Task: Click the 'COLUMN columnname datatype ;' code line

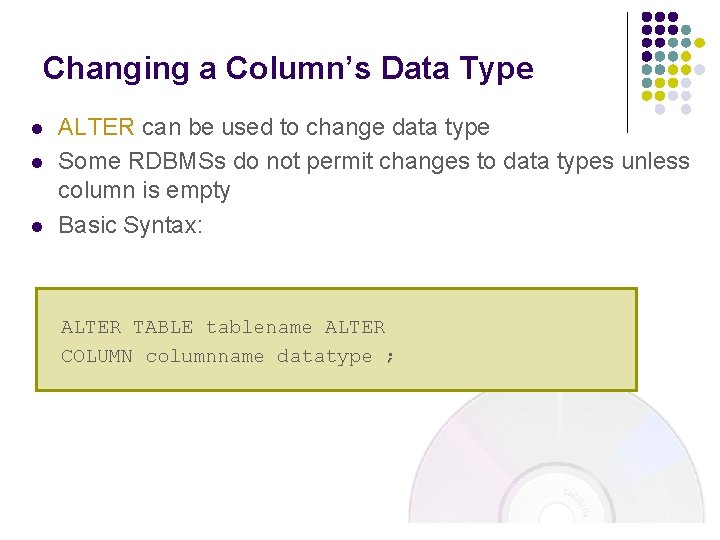Action: [228, 356]
